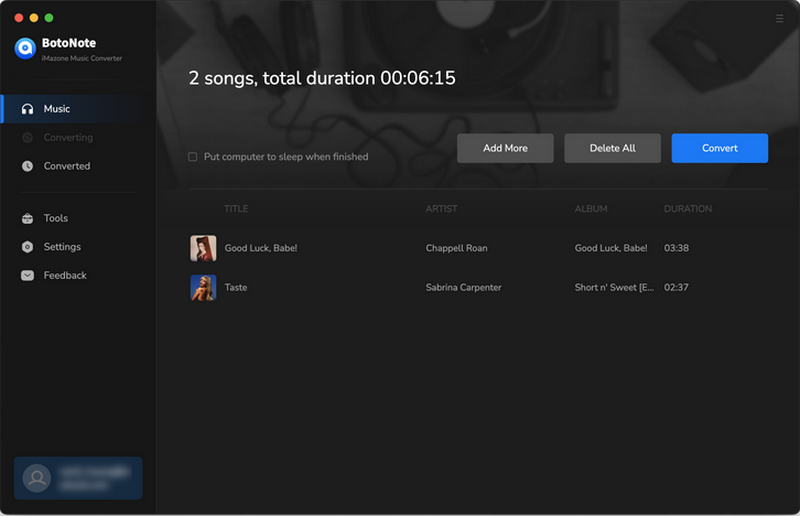Screen dimensions: 800x516
Task: Click the blurred account panel
Action: click(x=78, y=478)
